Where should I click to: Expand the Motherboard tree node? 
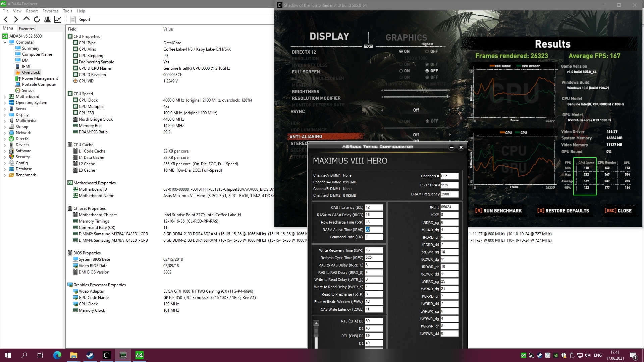click(x=5, y=97)
